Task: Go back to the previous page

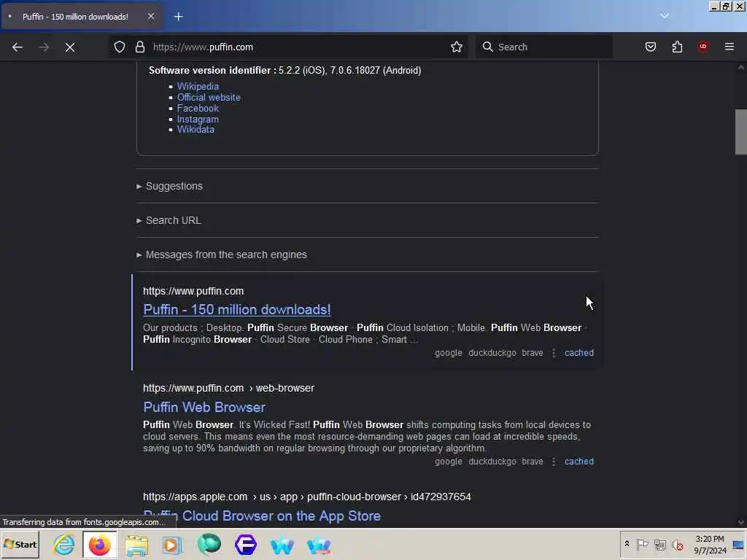Action: coord(18,47)
